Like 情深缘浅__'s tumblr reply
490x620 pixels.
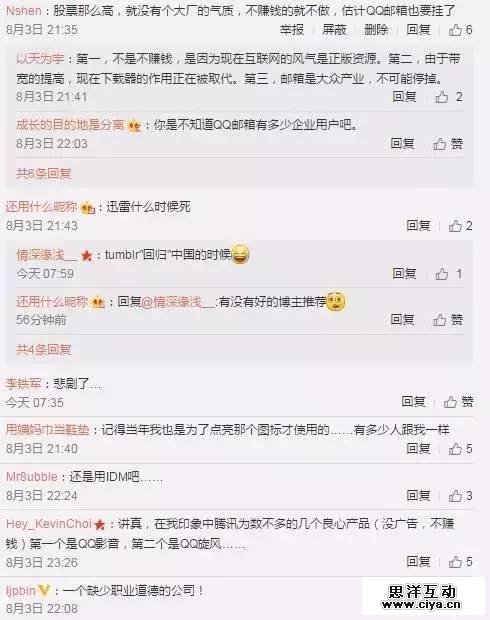[448, 274]
